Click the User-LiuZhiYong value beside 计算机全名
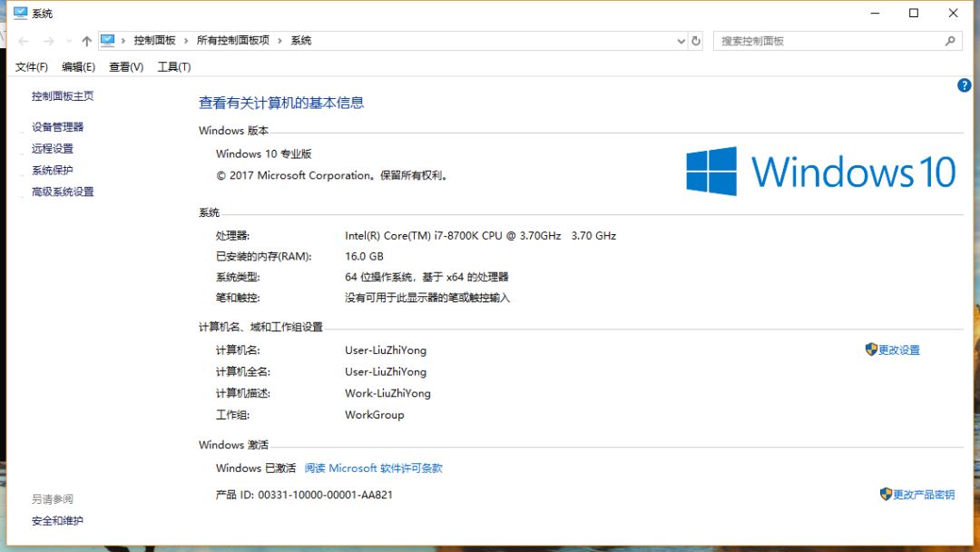This screenshot has height=552, width=980. pyautogui.click(x=386, y=372)
